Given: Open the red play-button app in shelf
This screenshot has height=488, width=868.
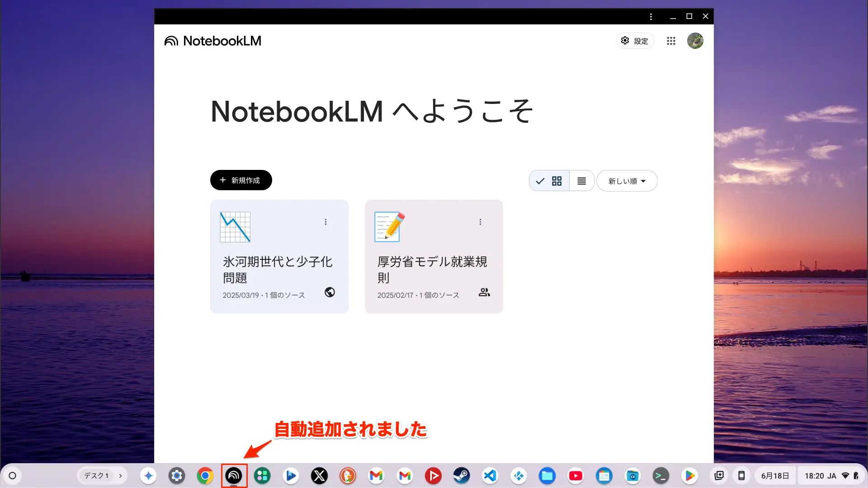Looking at the screenshot, I should pos(433,476).
